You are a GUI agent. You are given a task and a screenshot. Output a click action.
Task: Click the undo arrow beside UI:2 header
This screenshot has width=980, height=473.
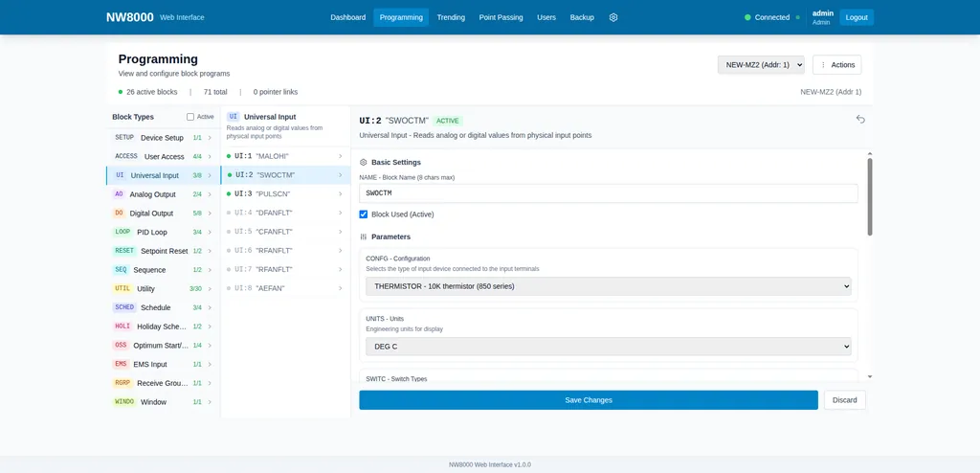[860, 120]
